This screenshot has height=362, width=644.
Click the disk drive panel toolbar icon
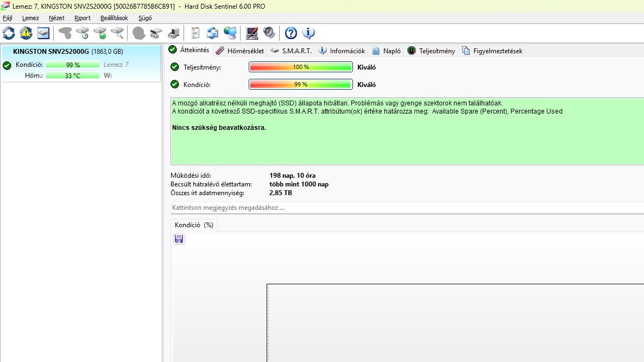click(x=43, y=33)
